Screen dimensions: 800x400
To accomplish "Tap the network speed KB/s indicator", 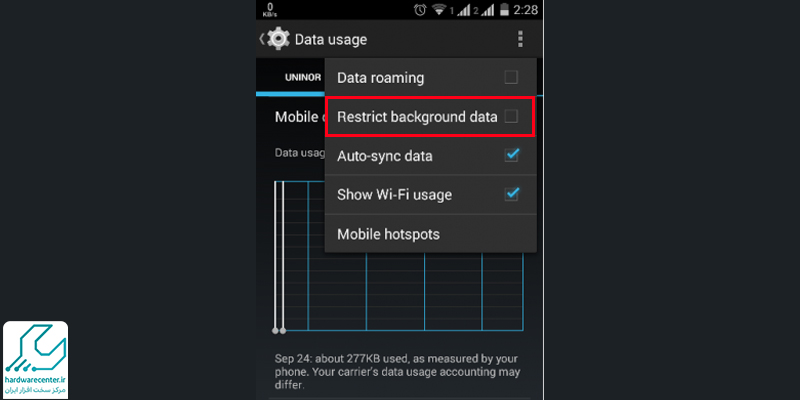I will pos(270,10).
